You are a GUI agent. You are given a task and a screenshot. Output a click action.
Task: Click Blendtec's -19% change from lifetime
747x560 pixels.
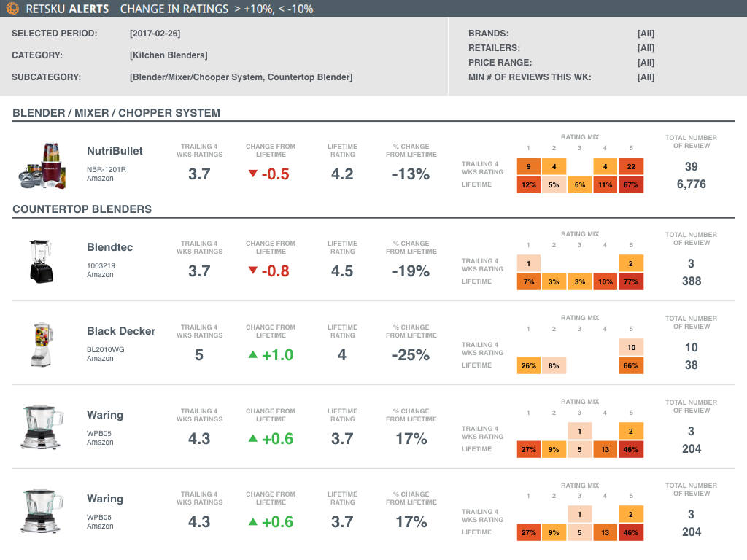click(411, 271)
